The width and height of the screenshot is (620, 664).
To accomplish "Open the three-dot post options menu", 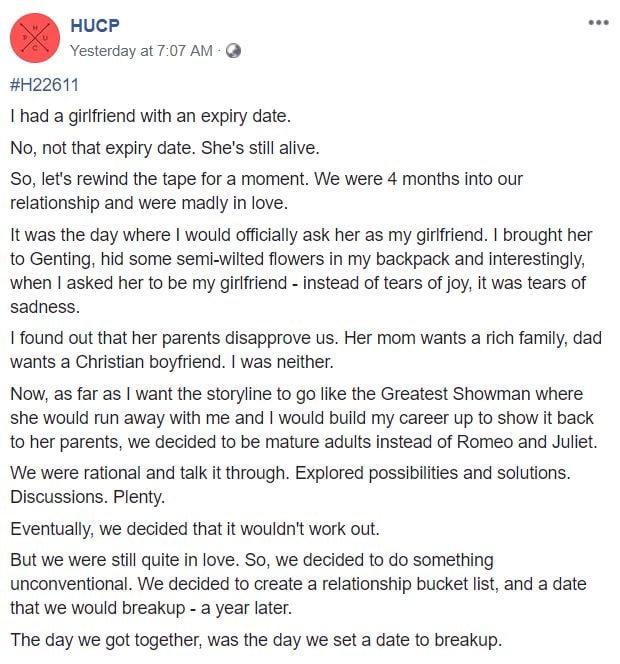I will pos(598,23).
